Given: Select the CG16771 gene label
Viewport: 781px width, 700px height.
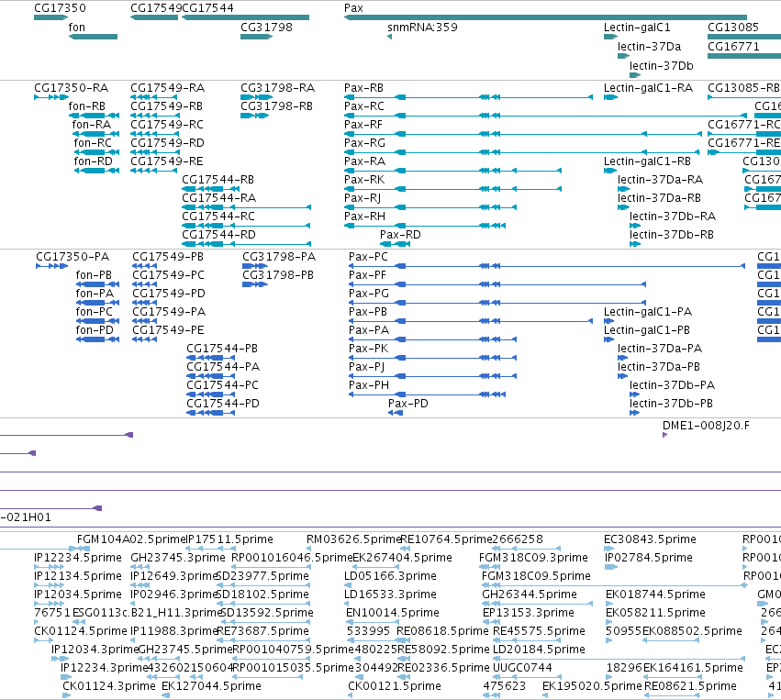Looking at the screenshot, I should point(733,47).
